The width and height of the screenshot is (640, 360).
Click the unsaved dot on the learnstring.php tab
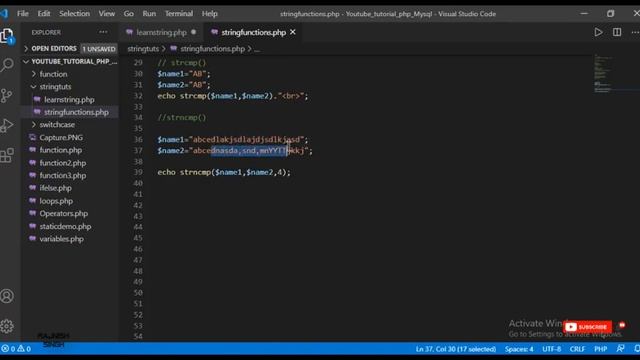coord(193,32)
